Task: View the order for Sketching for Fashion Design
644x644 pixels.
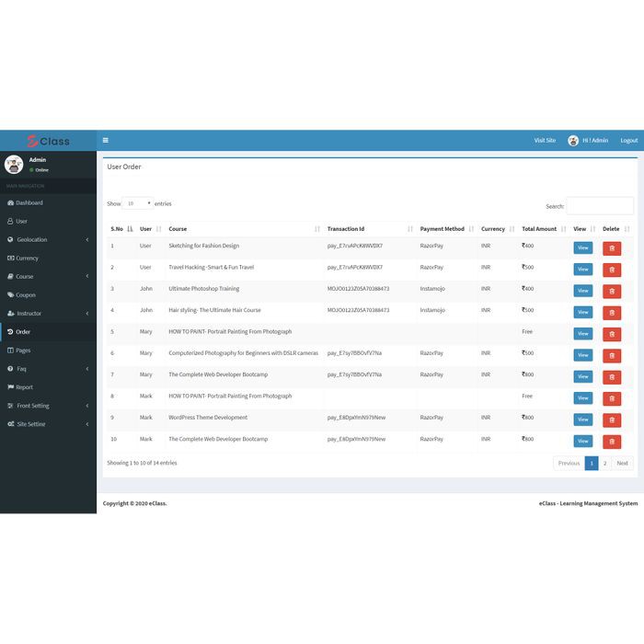Action: [582, 247]
